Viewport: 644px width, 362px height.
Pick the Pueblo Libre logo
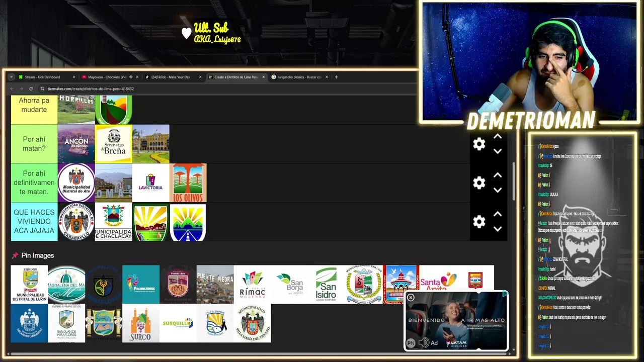point(178,284)
